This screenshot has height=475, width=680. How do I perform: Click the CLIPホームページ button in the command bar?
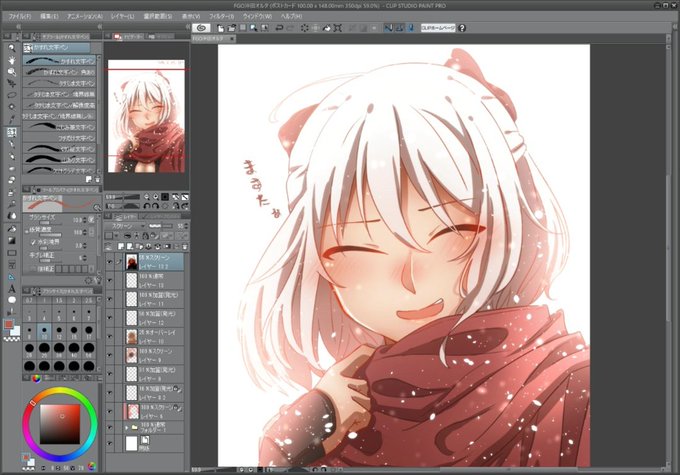coord(438,28)
